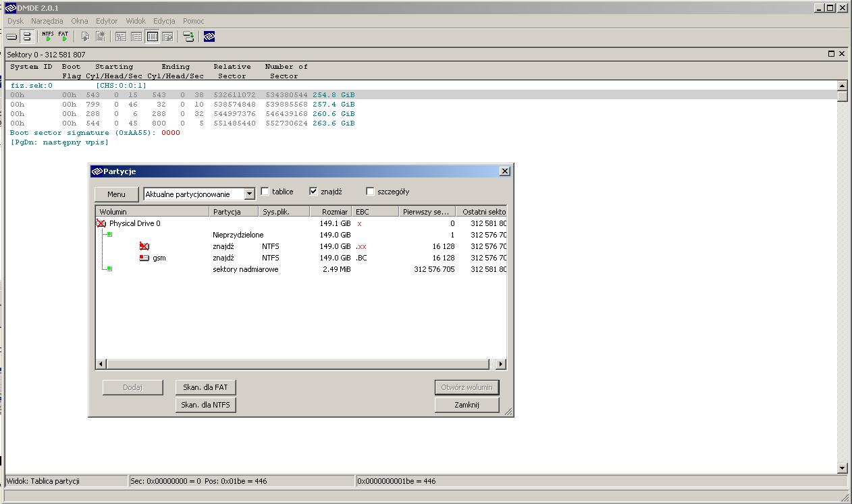
Task: Click the Dodaj button
Action: click(133, 387)
